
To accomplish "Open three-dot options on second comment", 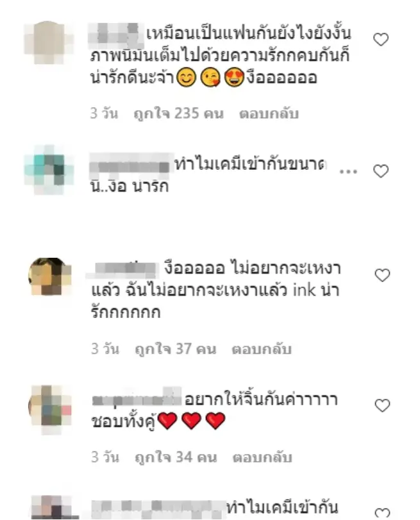I will point(348,171).
